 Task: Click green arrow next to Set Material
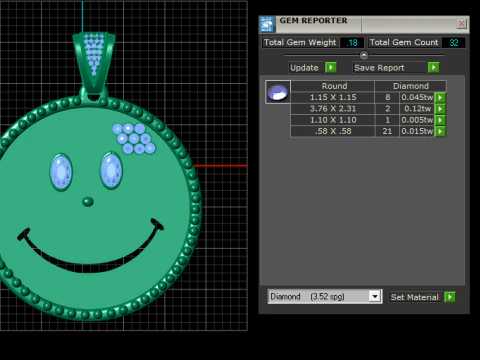coord(450,297)
